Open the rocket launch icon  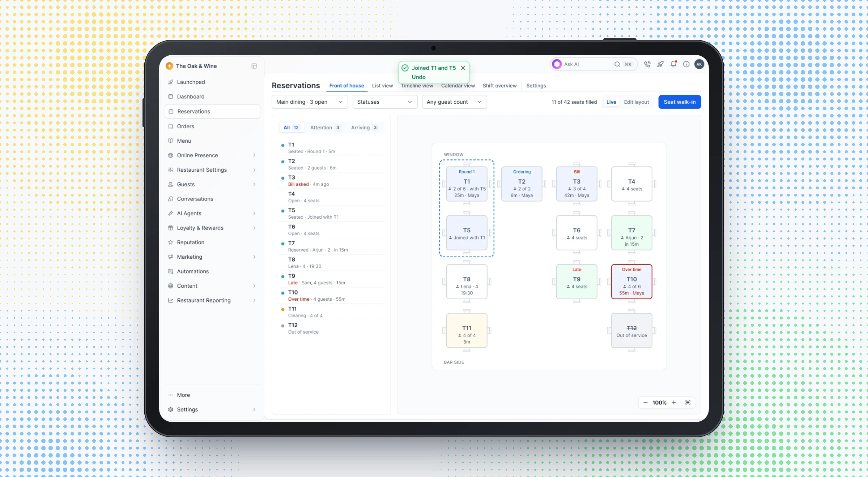point(660,64)
